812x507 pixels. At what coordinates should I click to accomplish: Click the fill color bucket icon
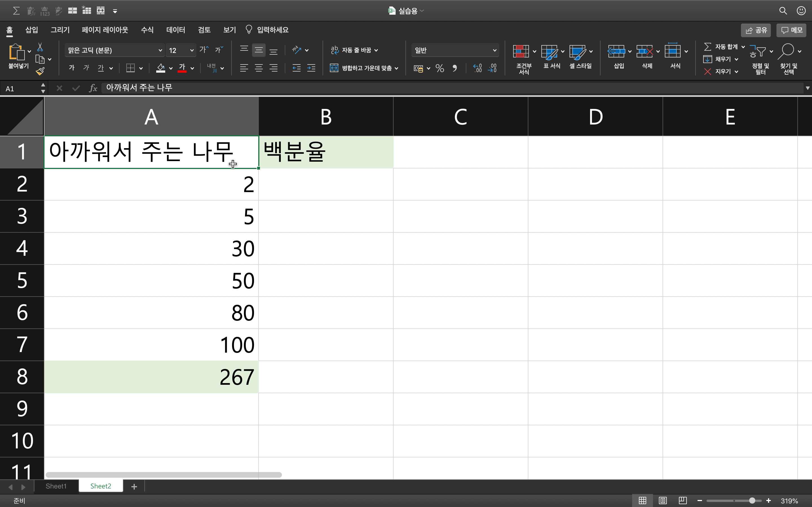[x=161, y=68]
